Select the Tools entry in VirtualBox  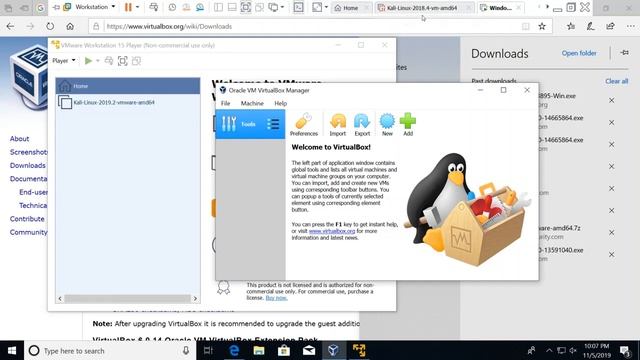[x=250, y=124]
